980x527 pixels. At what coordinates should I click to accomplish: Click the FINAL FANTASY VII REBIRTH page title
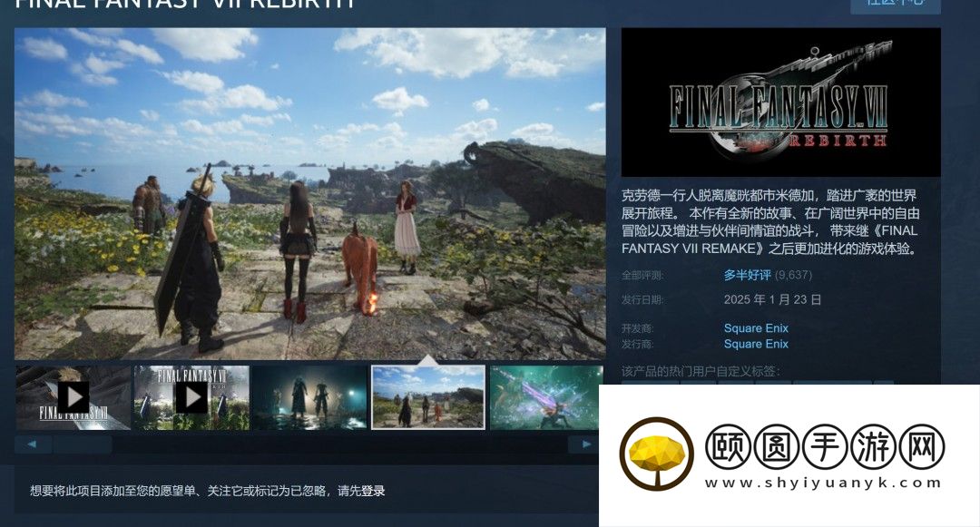pos(185,4)
